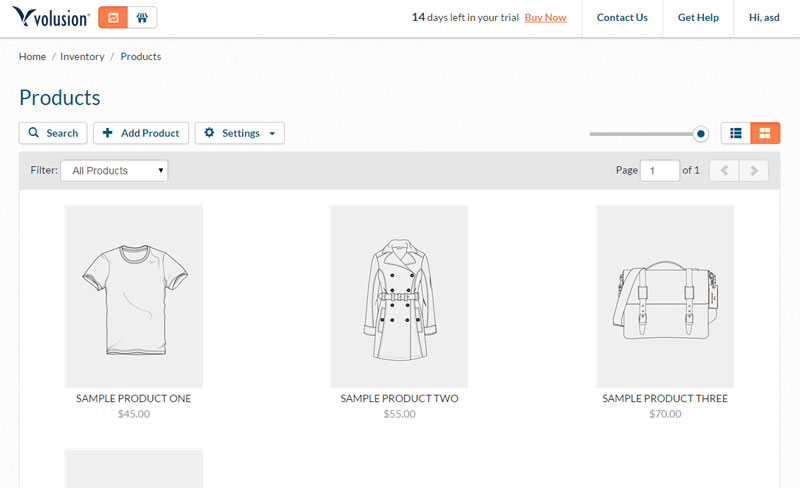Click the SAMPLE PRODUCT TWO title
Screen dimensions: 800x488
click(399, 399)
